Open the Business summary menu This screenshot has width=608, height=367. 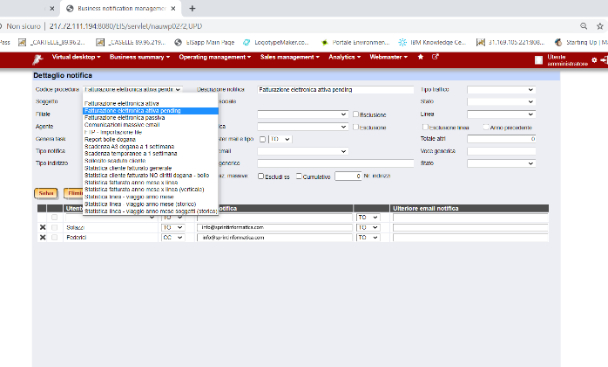click(140, 57)
